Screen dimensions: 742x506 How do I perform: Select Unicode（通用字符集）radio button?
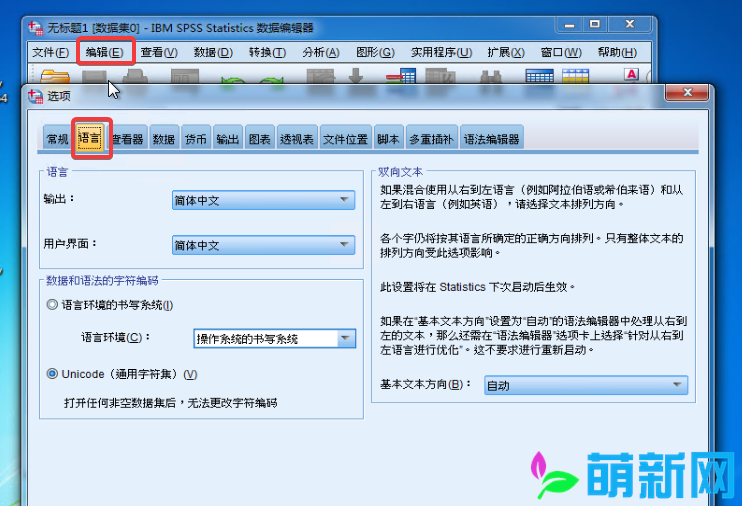[x=52, y=374]
